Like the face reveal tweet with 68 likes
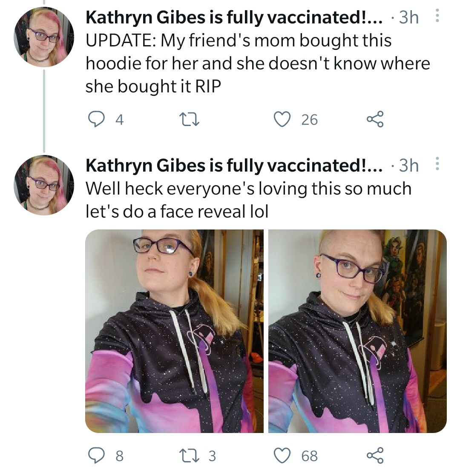 282,456
